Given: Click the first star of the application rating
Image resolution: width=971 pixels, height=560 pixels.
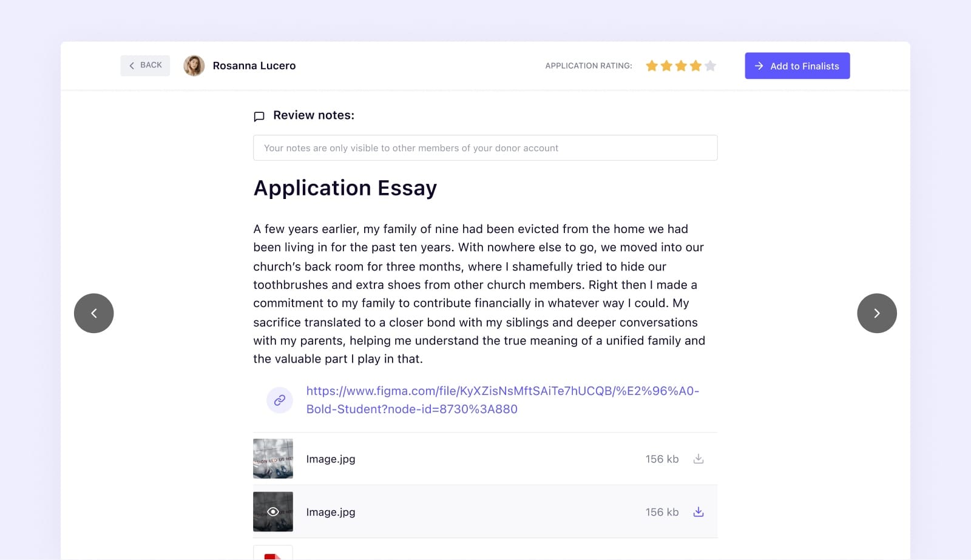Looking at the screenshot, I should (652, 66).
